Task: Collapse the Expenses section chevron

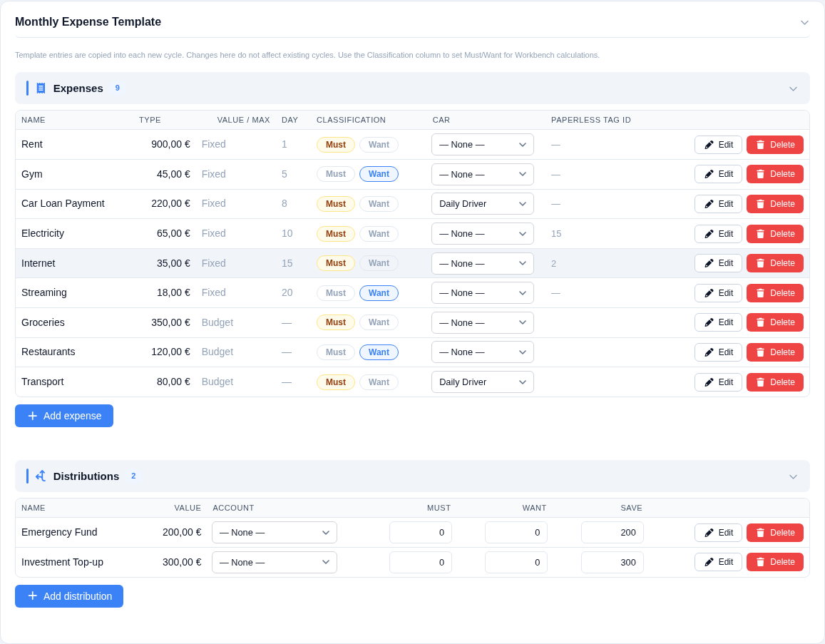Action: (x=794, y=88)
